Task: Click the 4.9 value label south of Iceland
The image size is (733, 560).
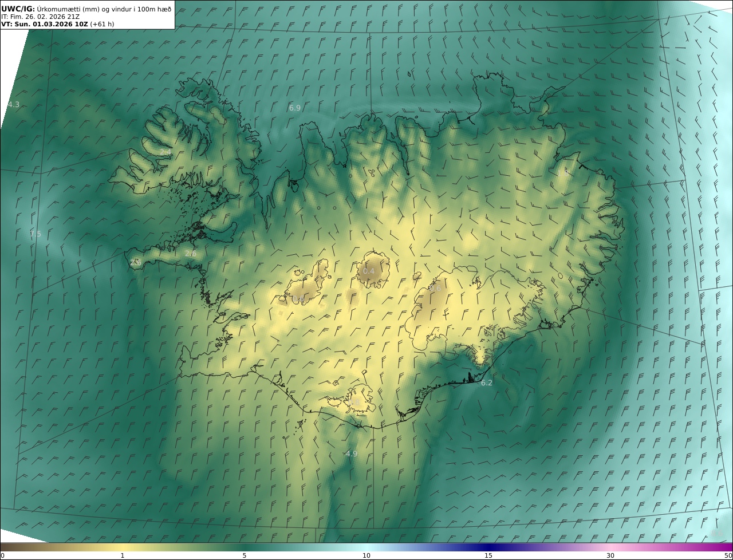Action: pos(351,453)
